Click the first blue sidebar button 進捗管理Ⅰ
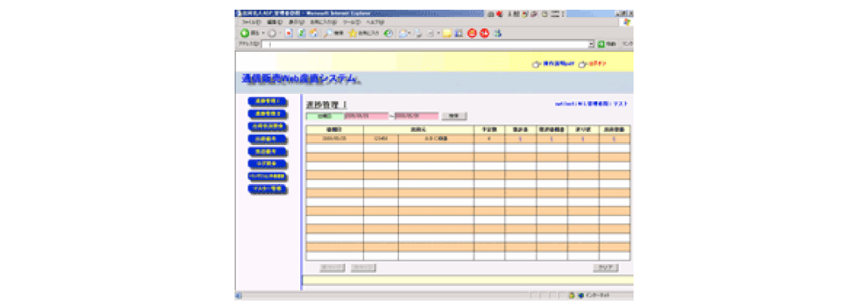The image size is (868, 303). (x=267, y=101)
